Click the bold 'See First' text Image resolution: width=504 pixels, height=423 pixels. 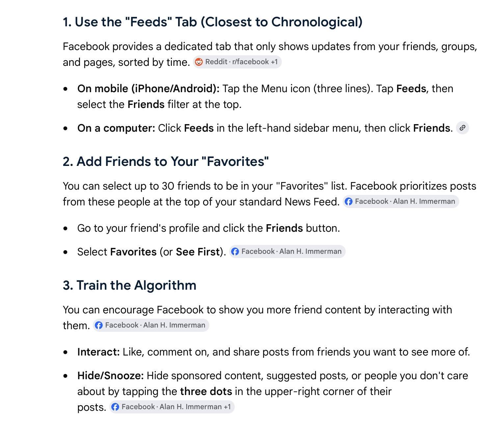pos(198,252)
